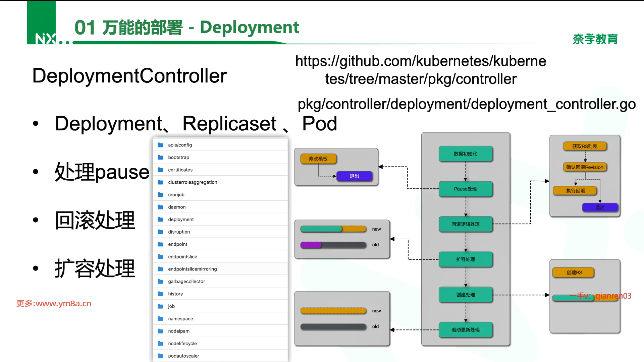Click the folder icon next to history
This screenshot has height=362, width=644.
[160, 294]
